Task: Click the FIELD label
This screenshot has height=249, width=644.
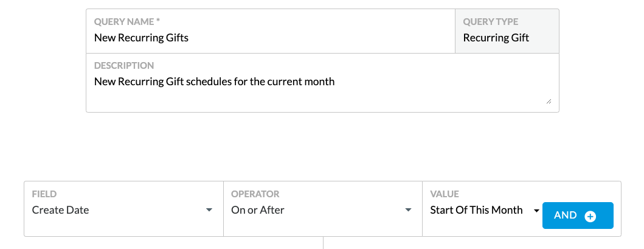Action: [x=44, y=194]
